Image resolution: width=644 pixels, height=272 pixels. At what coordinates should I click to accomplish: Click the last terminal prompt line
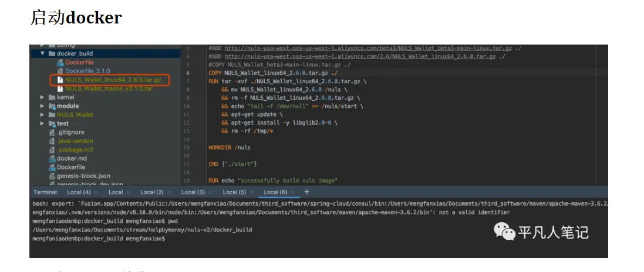pyautogui.click(x=99, y=239)
